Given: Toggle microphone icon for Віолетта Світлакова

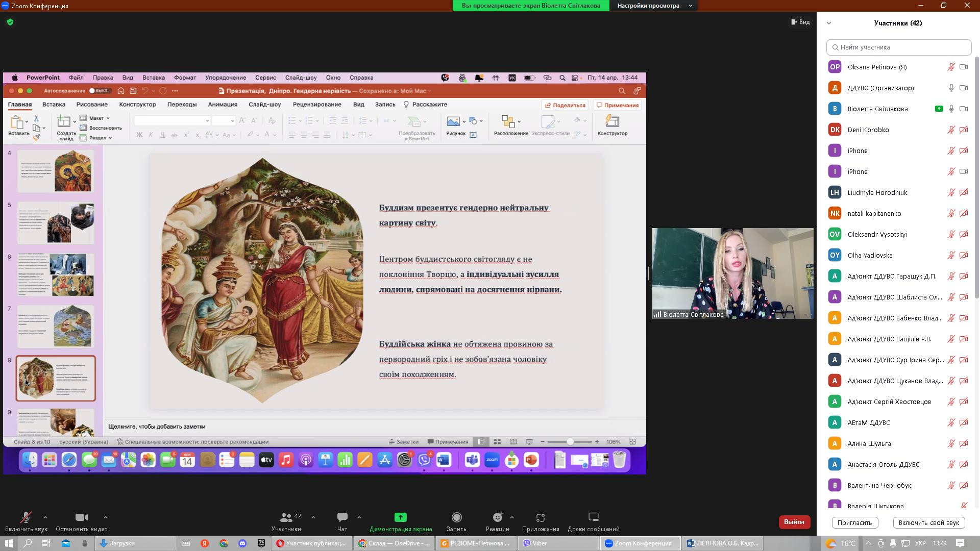Looking at the screenshot, I should [x=951, y=109].
